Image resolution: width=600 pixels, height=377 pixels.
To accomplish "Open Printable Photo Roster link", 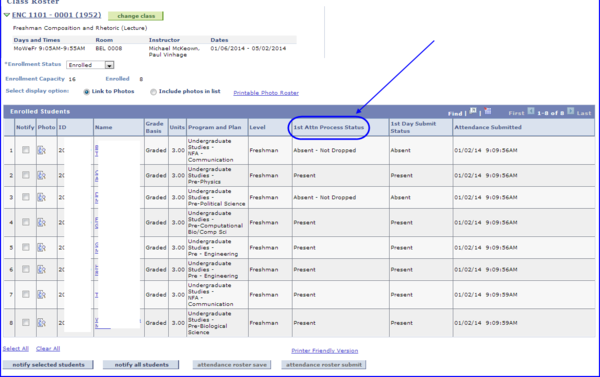I will 266,93.
